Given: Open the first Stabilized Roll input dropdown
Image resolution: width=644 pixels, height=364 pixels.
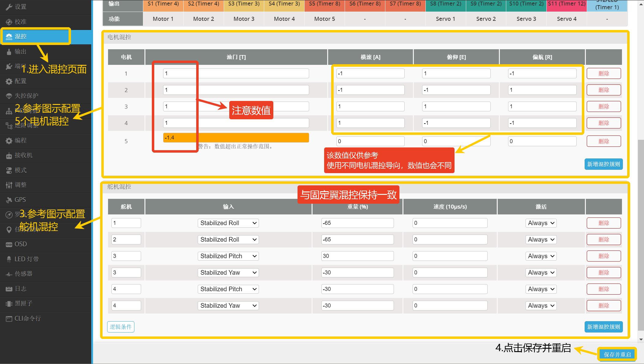Looking at the screenshot, I should pyautogui.click(x=228, y=223).
